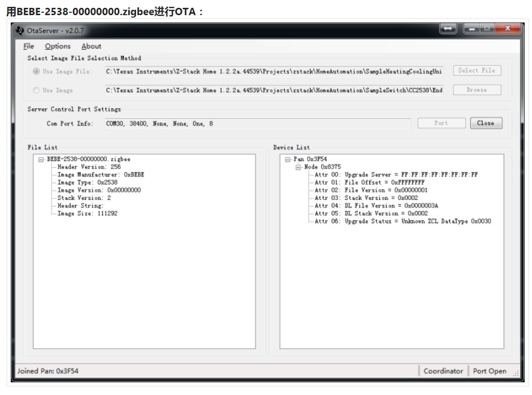Select BEBE-2538-00000000.zigbee in File List
The height and width of the screenshot is (395, 532).
tap(89, 159)
